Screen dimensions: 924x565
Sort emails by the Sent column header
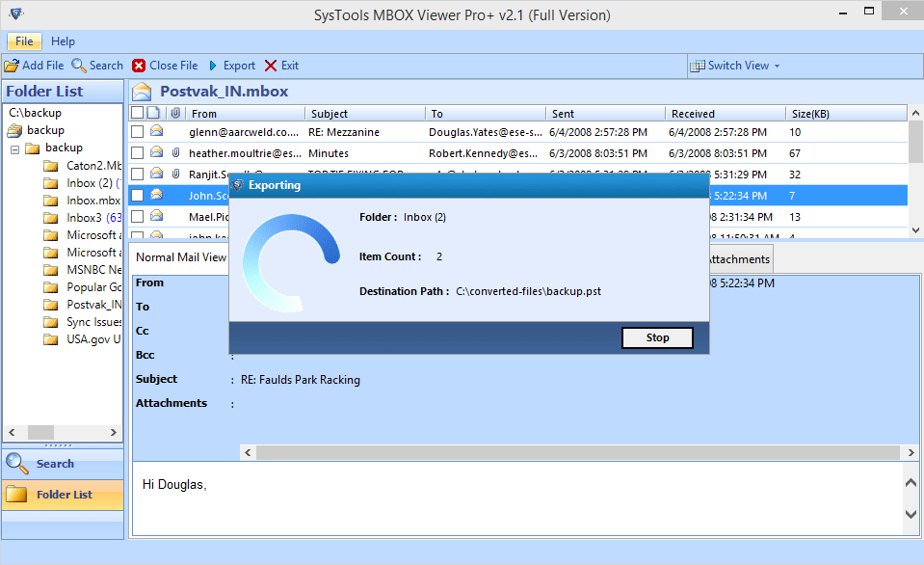pyautogui.click(x=605, y=113)
